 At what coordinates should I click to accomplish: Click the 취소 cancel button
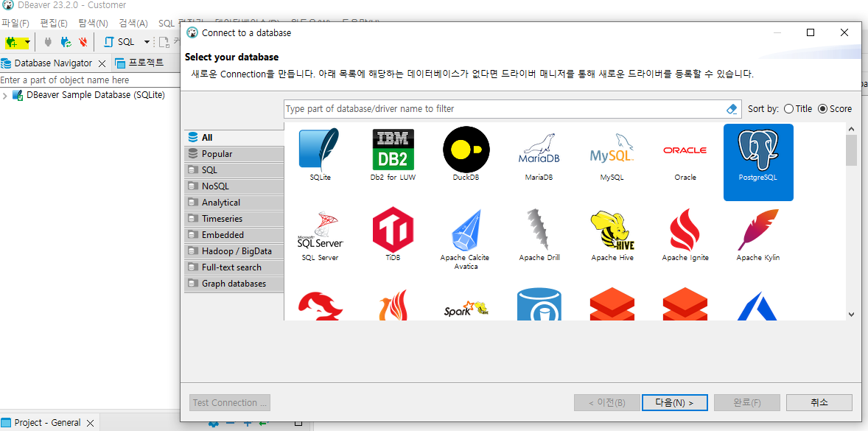pos(819,403)
